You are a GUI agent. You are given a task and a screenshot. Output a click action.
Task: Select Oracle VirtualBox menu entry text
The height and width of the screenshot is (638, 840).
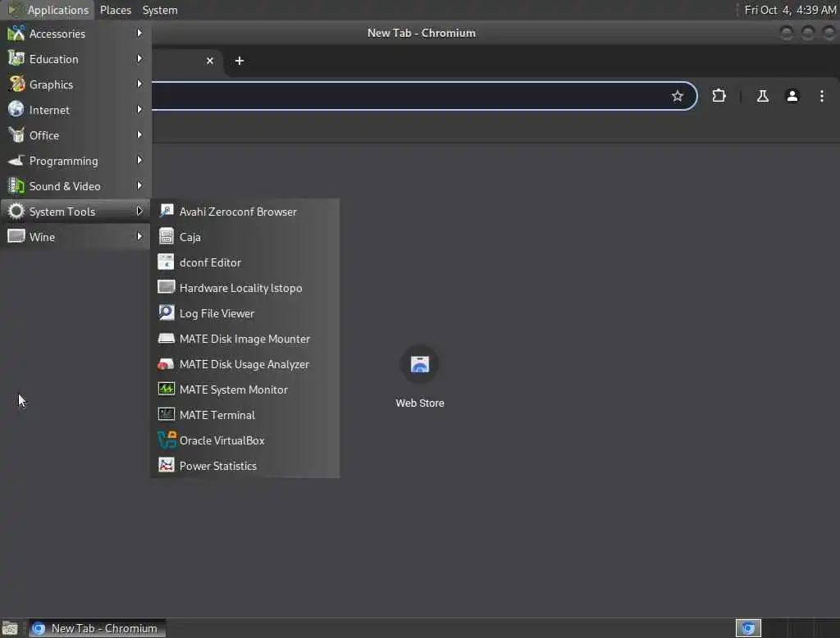221,440
